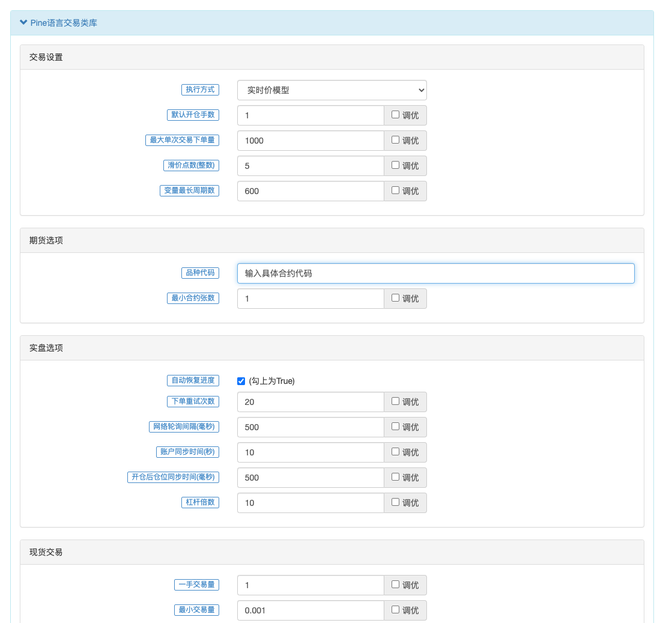The height and width of the screenshot is (623, 672).
Task: Enable 调优 for 一手交易量
Action: tap(395, 585)
